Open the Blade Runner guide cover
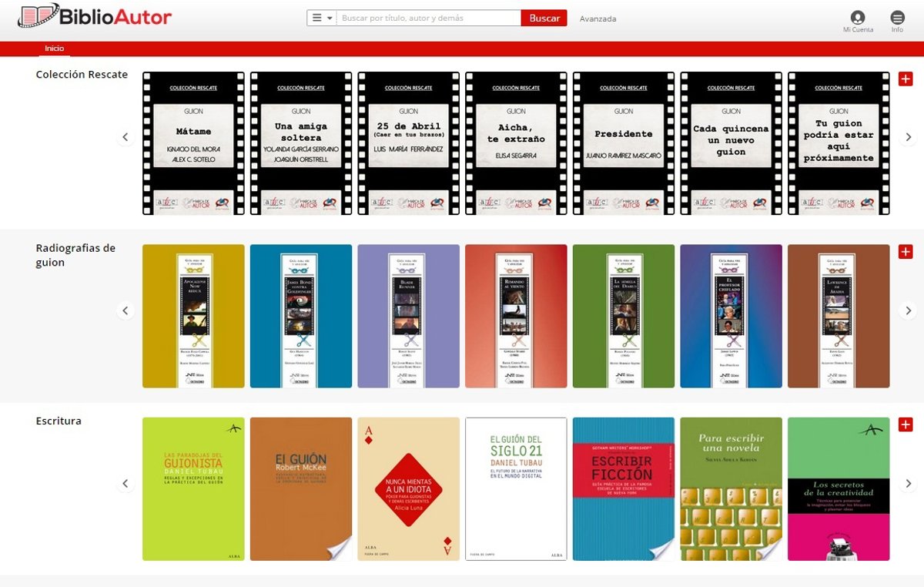 coord(408,316)
